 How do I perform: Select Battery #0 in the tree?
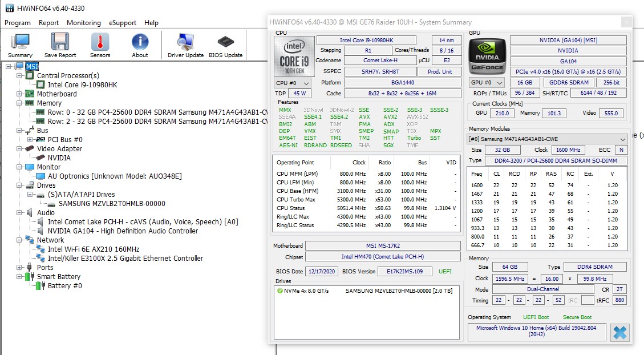[x=64, y=286]
